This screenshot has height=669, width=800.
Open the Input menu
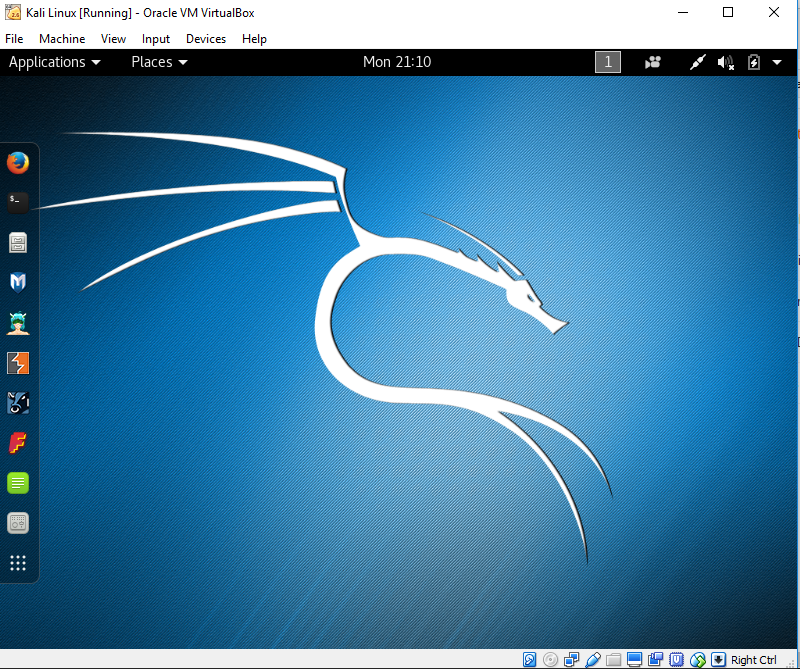point(156,39)
